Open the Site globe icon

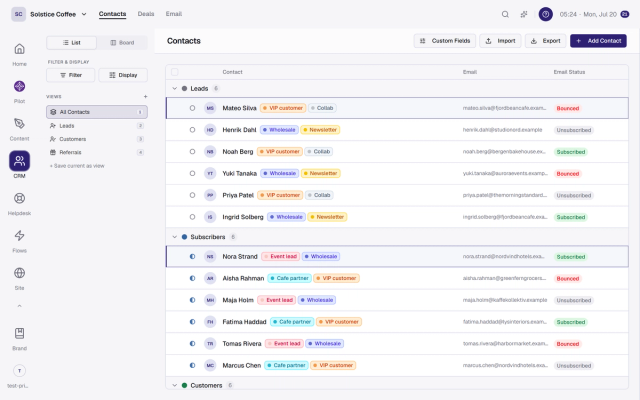click(x=19, y=273)
